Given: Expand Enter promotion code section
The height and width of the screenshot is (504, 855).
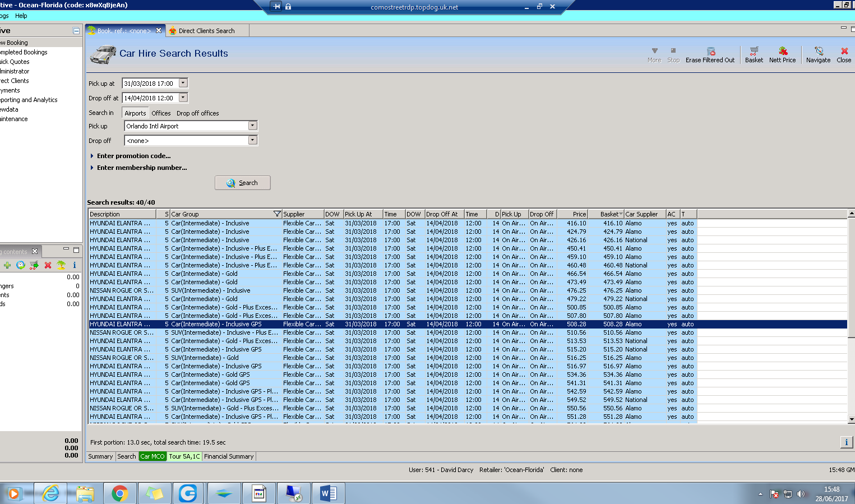Looking at the screenshot, I should 133,156.
